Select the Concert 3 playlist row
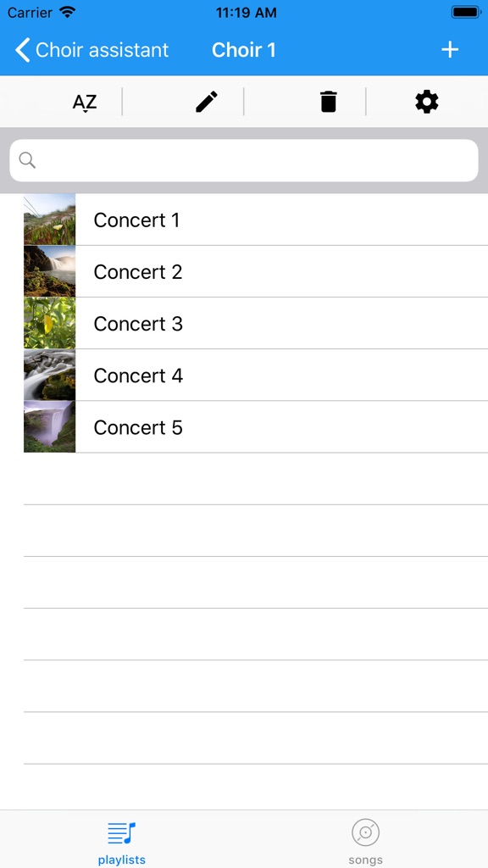Image resolution: width=488 pixels, height=868 pixels. pos(137,323)
